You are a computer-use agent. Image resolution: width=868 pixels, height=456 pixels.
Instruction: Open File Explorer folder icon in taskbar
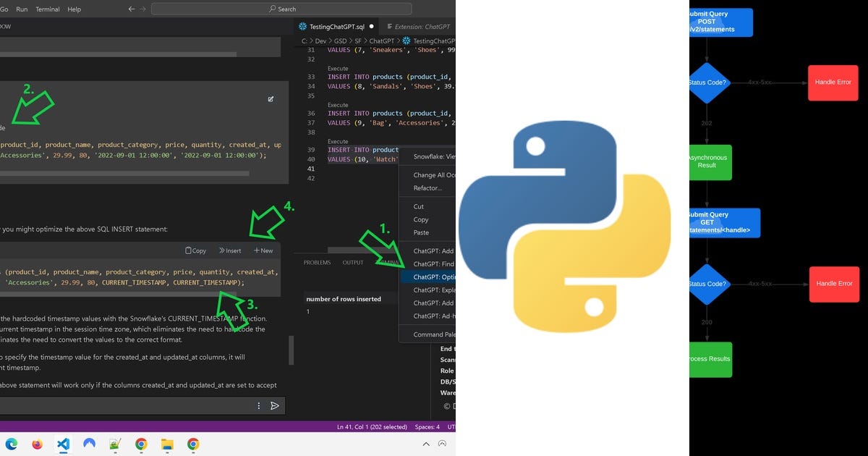click(x=167, y=444)
